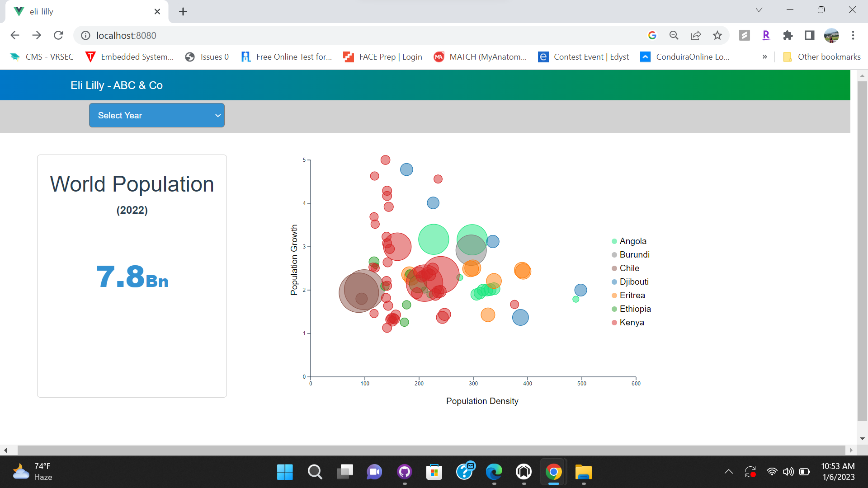Switch to the eli-lilly browser tab

point(68,11)
